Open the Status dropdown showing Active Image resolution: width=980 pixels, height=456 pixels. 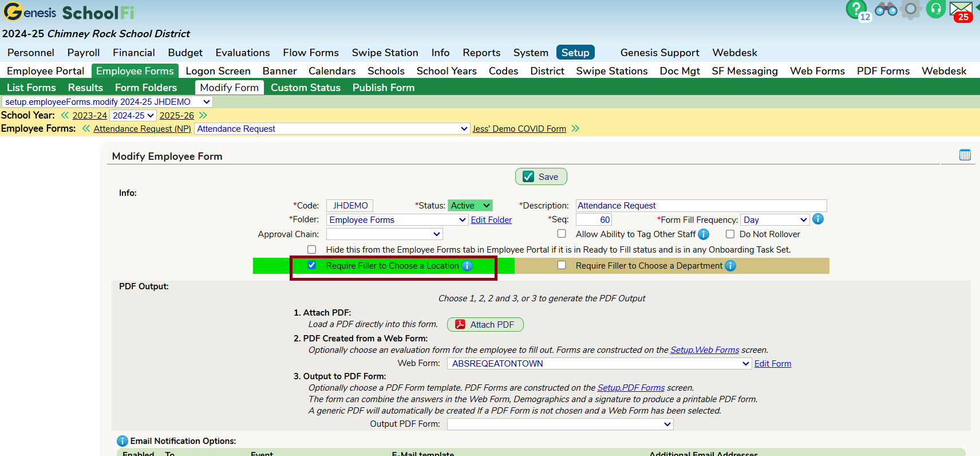(470, 205)
